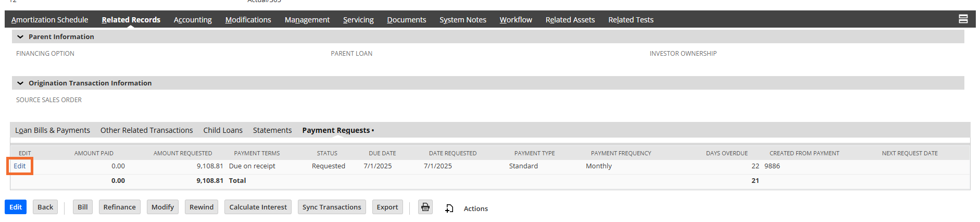Collapse the Parent Information section
This screenshot has height=222, width=980.
[x=20, y=37]
